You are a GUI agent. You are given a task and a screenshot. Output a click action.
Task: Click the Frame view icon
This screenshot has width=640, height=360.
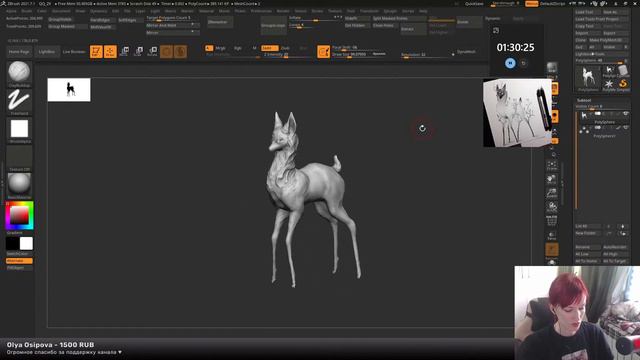(552, 165)
